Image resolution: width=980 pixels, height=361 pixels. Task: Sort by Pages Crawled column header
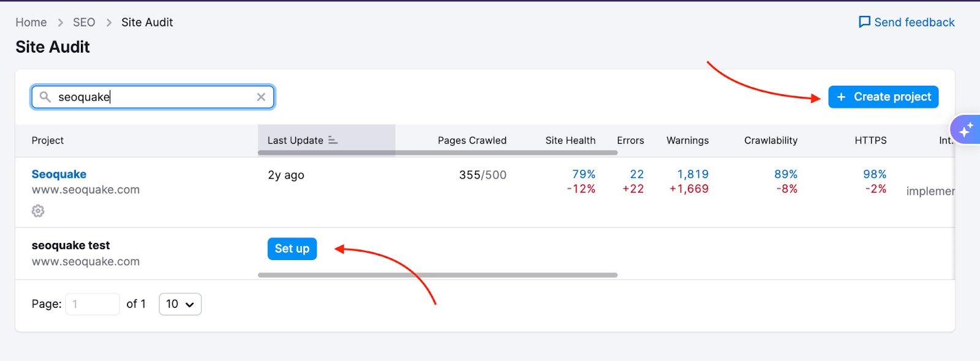pos(472,140)
